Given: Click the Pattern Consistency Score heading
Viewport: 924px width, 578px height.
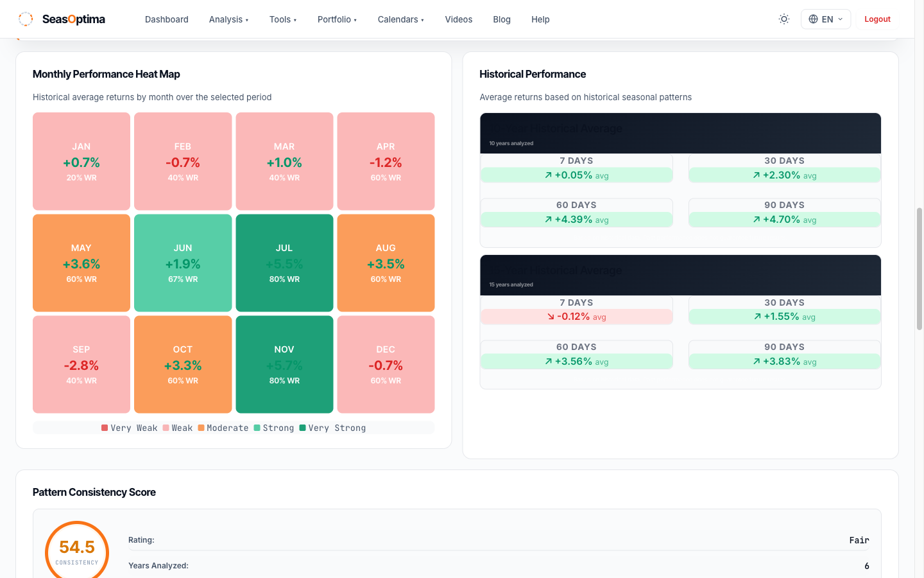Looking at the screenshot, I should (94, 492).
